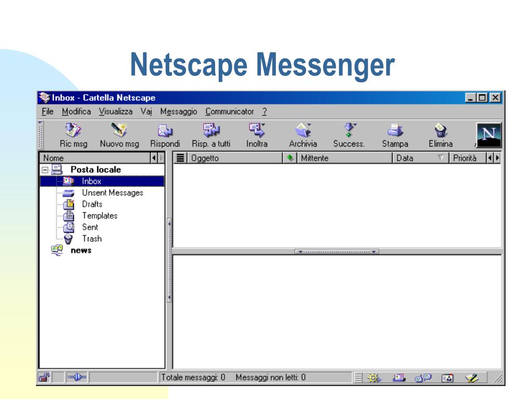
Task: Click the Inbox window title icon
Action: [x=44, y=98]
